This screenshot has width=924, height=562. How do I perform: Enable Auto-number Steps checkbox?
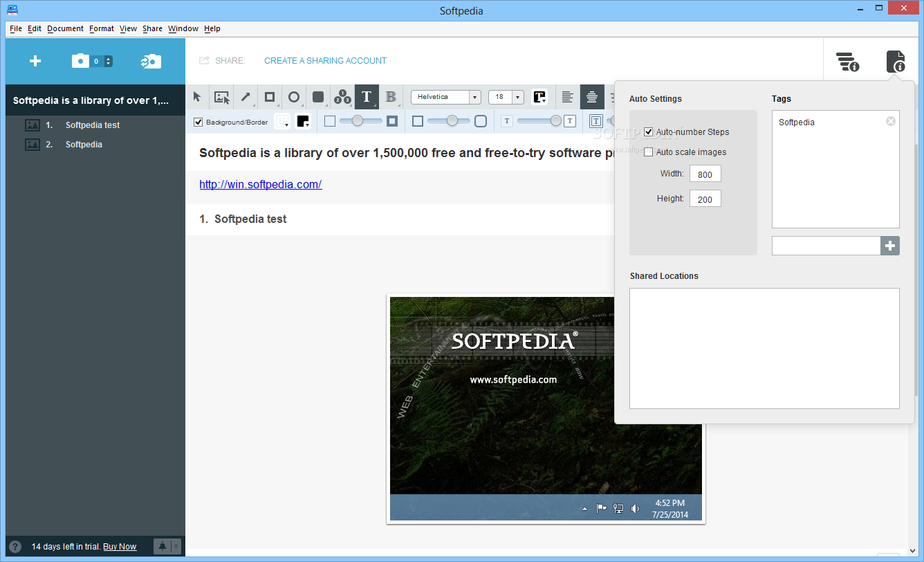pos(648,132)
